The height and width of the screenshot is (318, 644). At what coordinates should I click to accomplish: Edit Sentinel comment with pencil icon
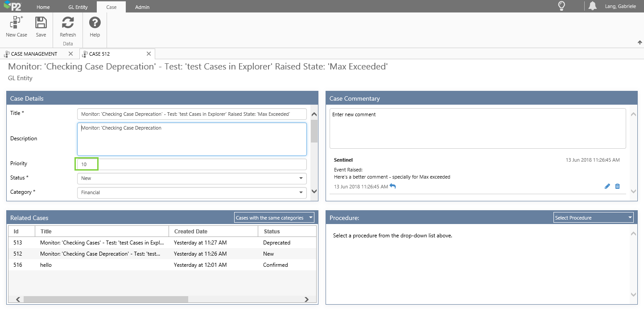[x=607, y=186]
